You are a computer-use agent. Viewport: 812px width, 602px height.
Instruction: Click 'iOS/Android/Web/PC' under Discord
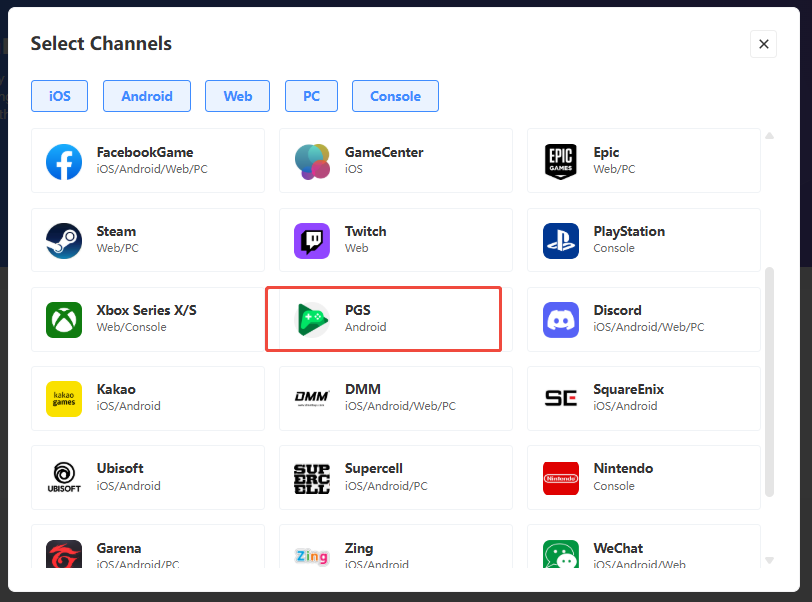649,327
